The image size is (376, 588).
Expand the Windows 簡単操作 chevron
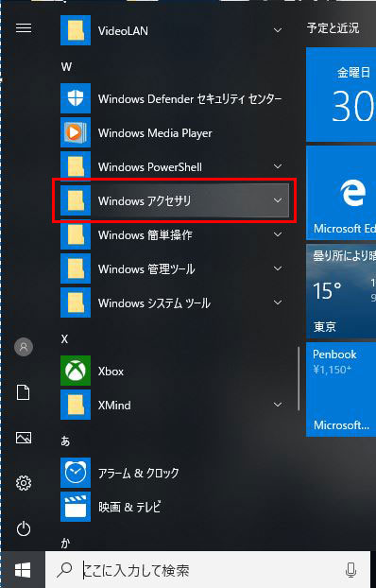click(x=278, y=234)
